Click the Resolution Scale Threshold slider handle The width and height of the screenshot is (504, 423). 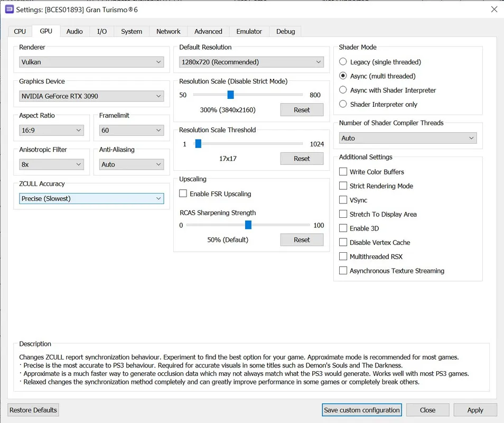pos(198,143)
